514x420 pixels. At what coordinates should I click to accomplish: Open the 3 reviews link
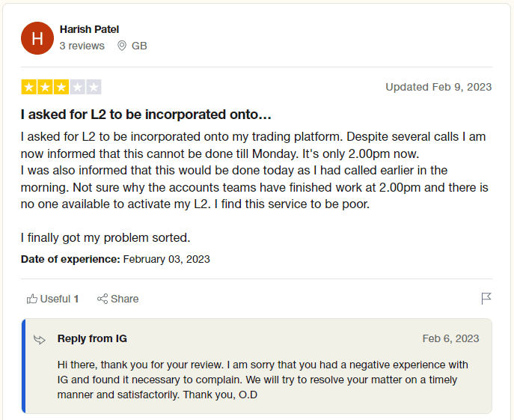point(82,46)
